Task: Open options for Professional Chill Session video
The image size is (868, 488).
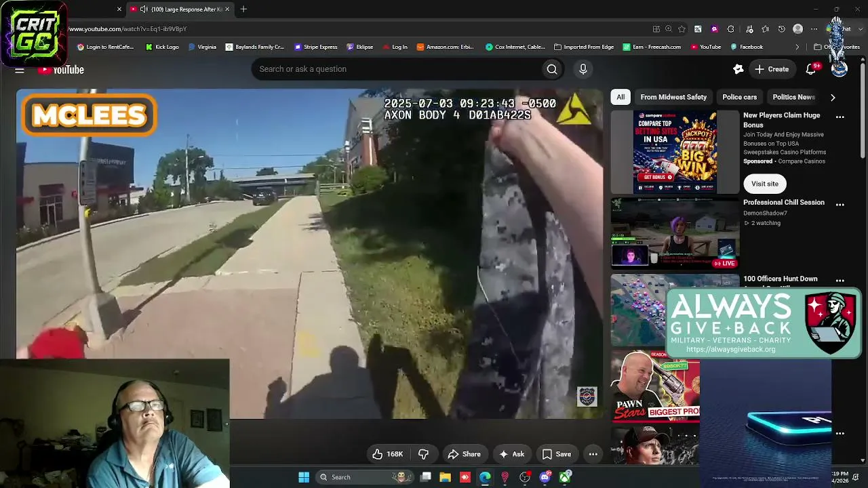Action: coord(840,205)
